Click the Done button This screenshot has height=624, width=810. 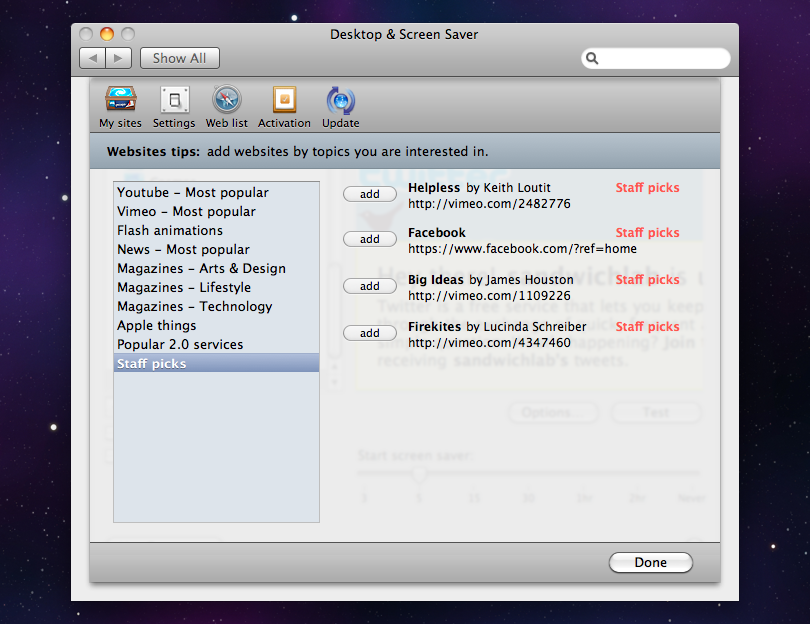650,563
